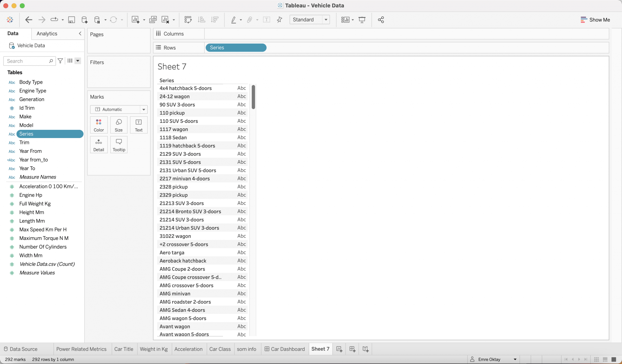Add new story tab icon
Image resolution: width=622 pixels, height=364 pixels.
[x=366, y=349]
